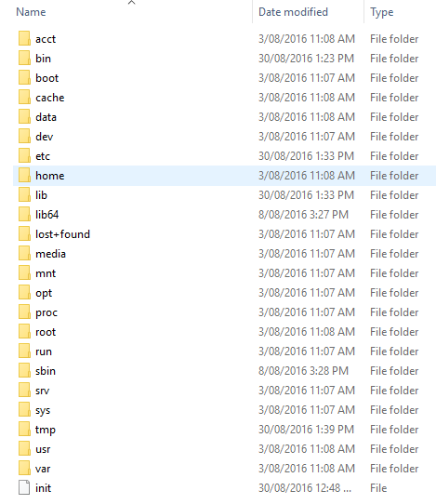Click the sort arrow above Name column
Image resolution: width=436 pixels, height=504 pixels.
(131, 2)
